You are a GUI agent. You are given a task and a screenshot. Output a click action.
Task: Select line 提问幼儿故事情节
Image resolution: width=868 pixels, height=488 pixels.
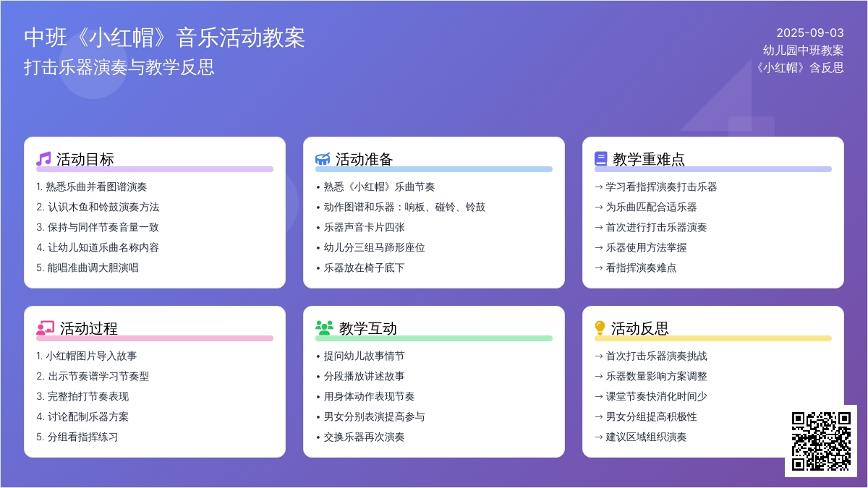360,356
